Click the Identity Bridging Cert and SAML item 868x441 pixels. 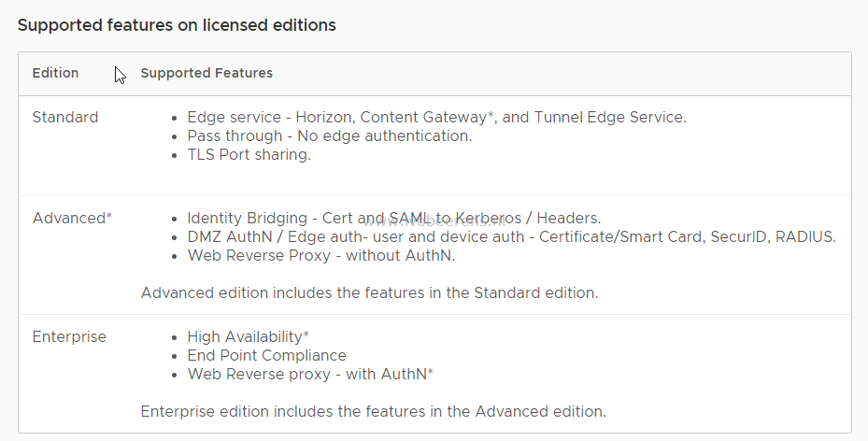(x=394, y=218)
